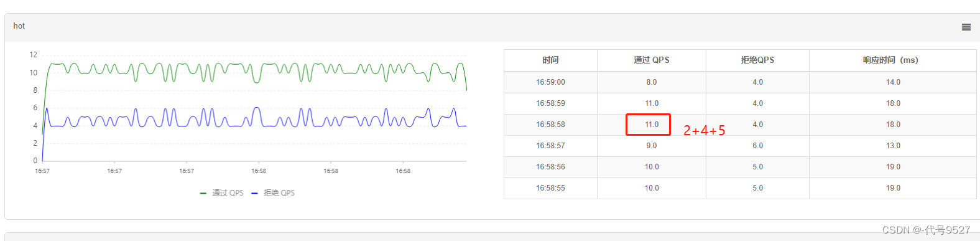Toggle the 通过 QPS legend series

[221, 193]
